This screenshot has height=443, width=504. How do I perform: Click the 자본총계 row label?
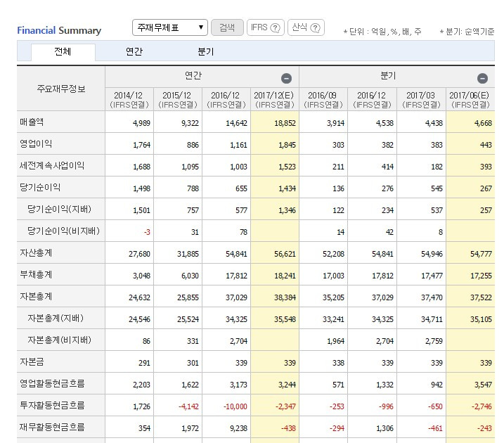(x=36, y=297)
